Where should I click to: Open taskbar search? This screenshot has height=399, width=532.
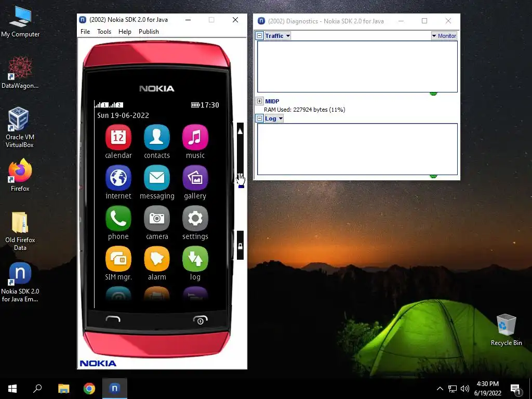(37, 389)
